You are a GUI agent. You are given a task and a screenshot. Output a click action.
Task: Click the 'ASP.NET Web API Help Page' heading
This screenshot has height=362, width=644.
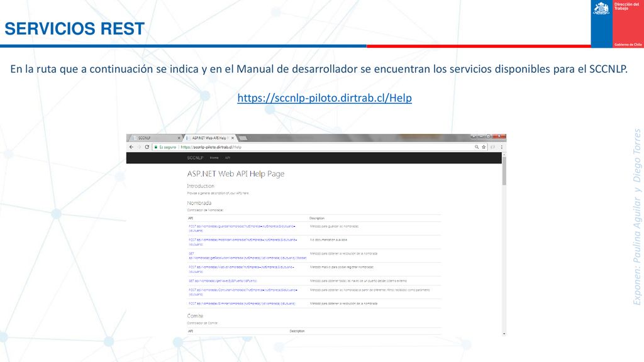click(x=236, y=174)
